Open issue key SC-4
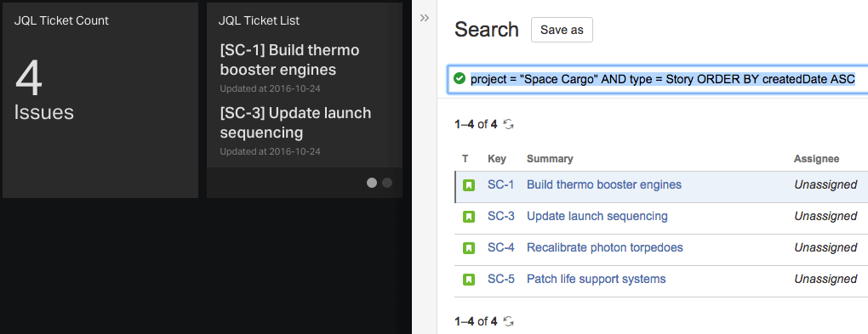Screen dimensions: 868x334 click(501, 247)
